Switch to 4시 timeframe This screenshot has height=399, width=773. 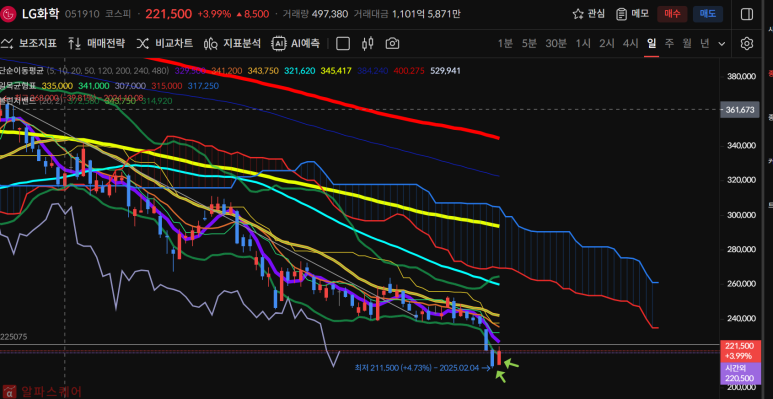click(631, 43)
